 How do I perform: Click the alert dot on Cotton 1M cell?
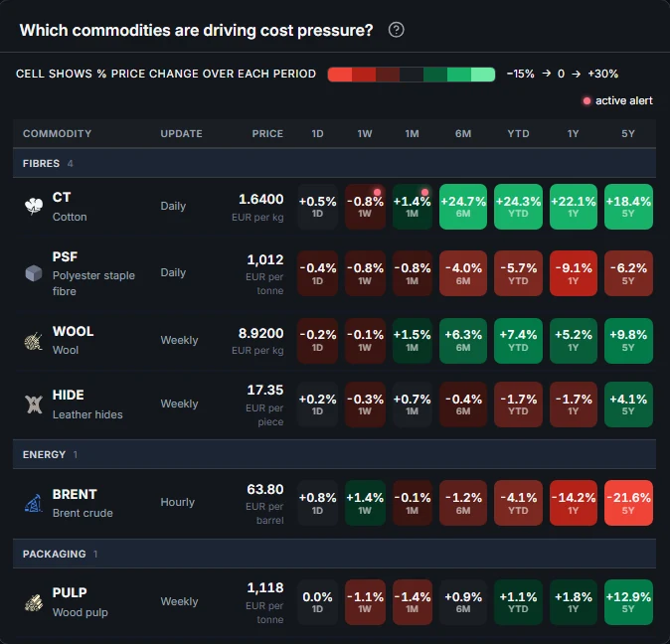coord(424,192)
